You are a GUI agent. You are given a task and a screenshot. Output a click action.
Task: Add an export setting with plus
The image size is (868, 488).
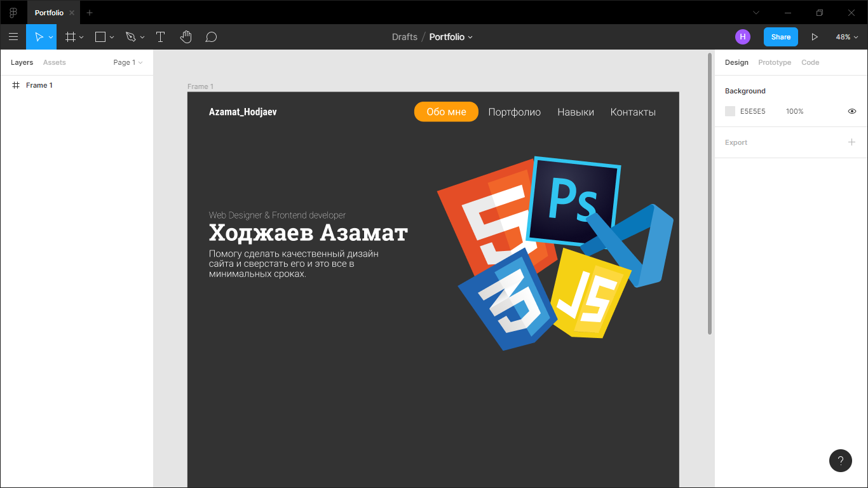click(x=852, y=142)
